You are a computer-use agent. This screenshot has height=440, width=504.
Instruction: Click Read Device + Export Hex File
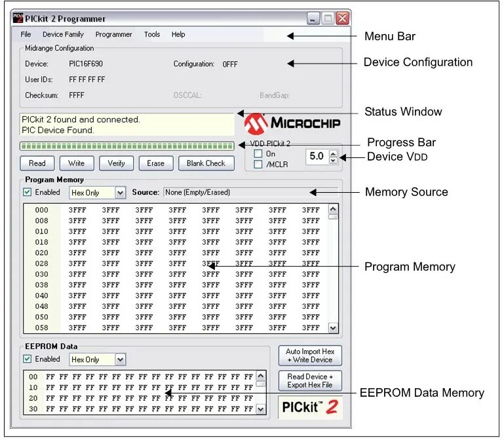click(310, 380)
